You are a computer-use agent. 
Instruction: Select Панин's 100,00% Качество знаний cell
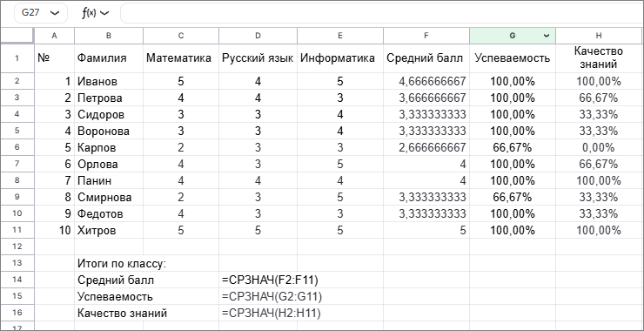click(x=599, y=180)
